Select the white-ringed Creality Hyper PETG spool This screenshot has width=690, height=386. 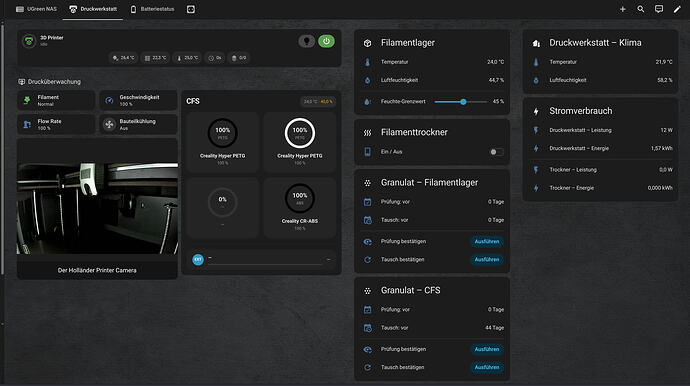click(x=300, y=142)
